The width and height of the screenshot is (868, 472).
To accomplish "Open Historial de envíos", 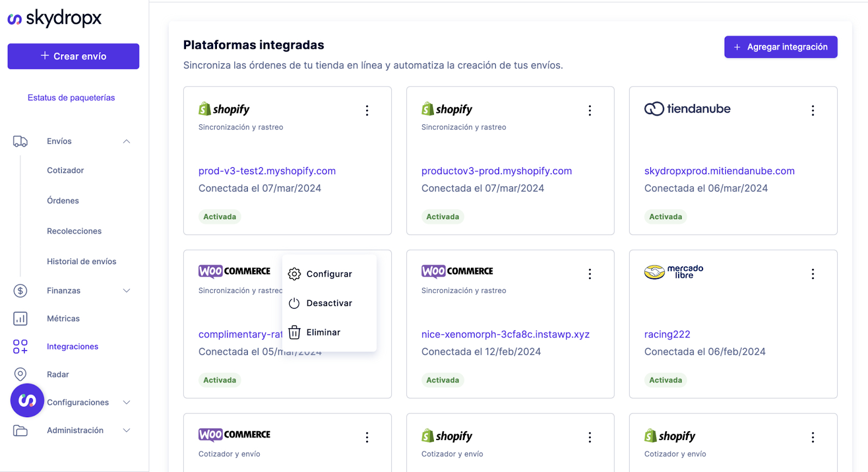I will pos(81,261).
